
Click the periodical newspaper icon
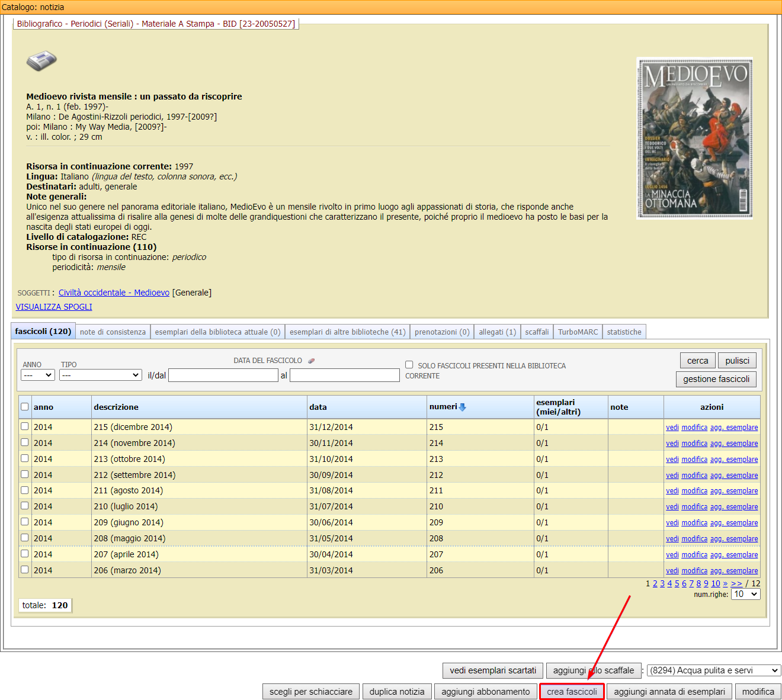[41, 61]
